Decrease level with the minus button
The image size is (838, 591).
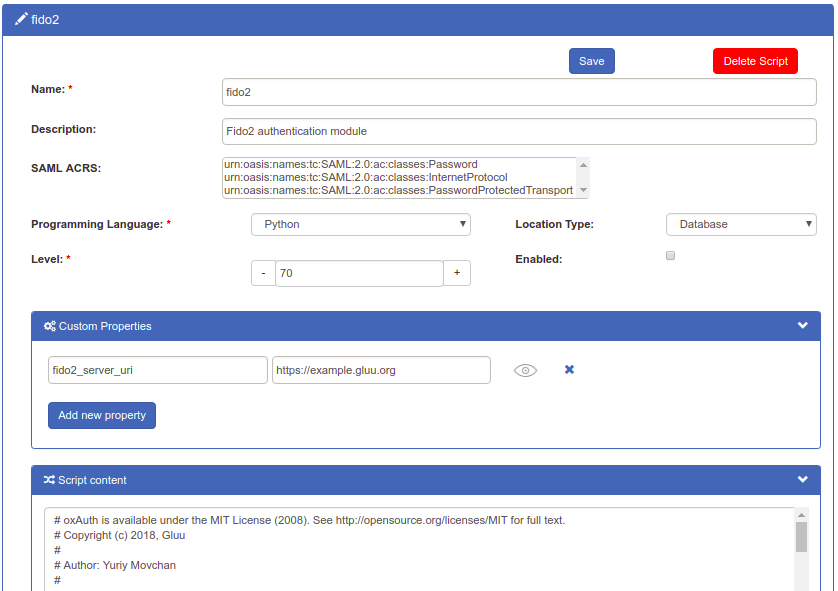pos(263,273)
